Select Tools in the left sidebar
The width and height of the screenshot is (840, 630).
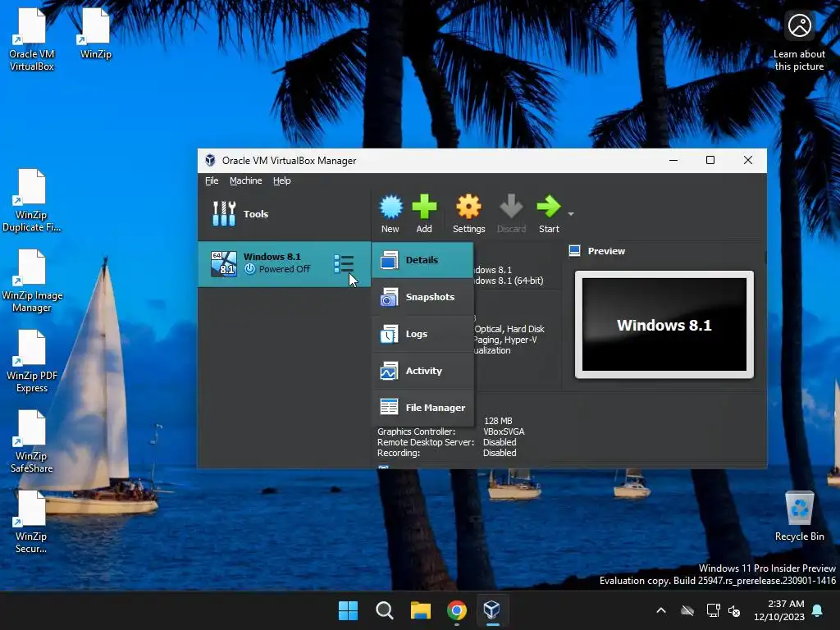point(285,214)
